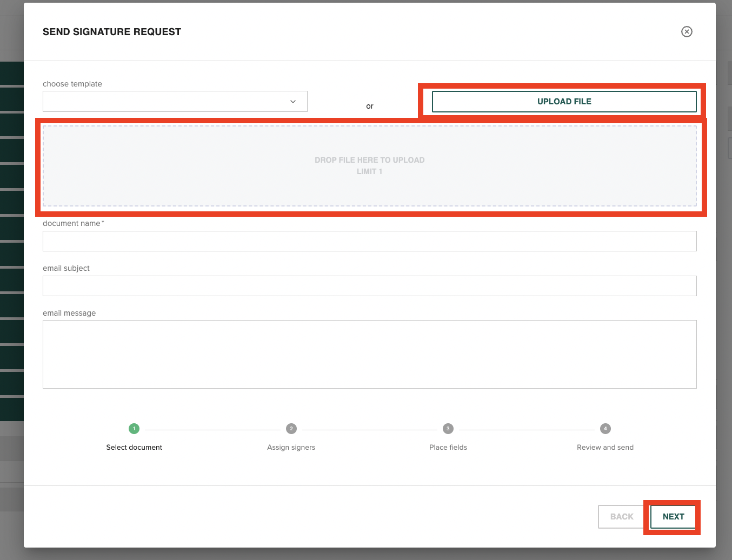Image resolution: width=732 pixels, height=560 pixels.
Task: Close the Send Signature Request dialog
Action: point(687,32)
